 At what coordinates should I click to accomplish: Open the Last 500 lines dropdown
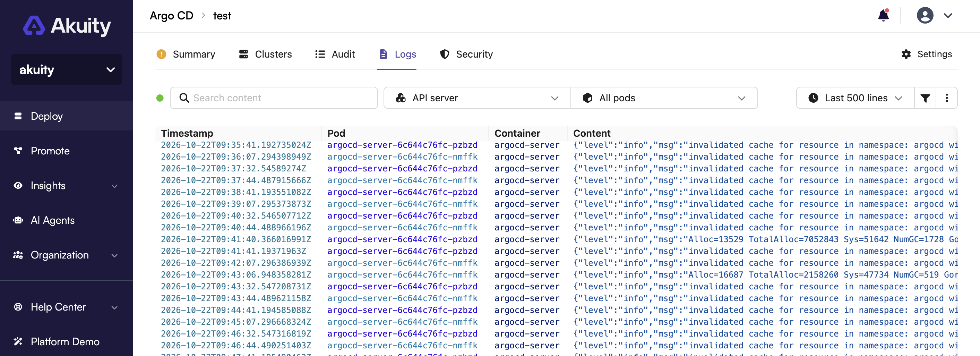[x=855, y=98]
